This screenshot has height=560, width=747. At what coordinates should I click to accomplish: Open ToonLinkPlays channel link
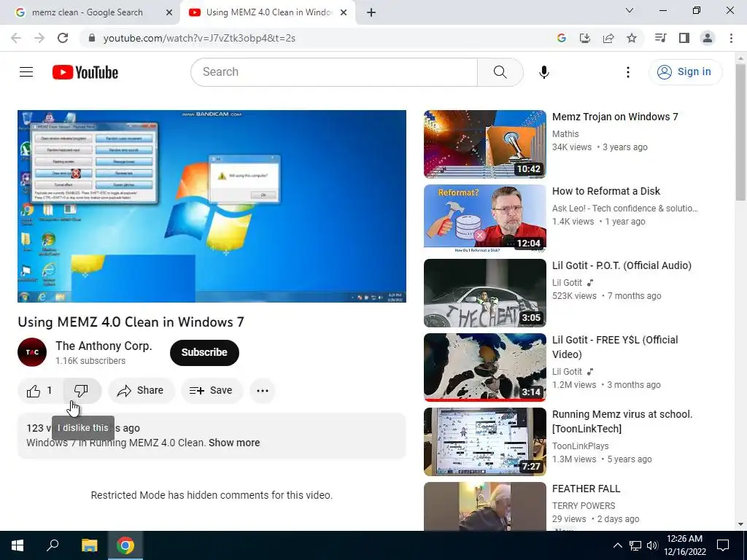click(580, 446)
